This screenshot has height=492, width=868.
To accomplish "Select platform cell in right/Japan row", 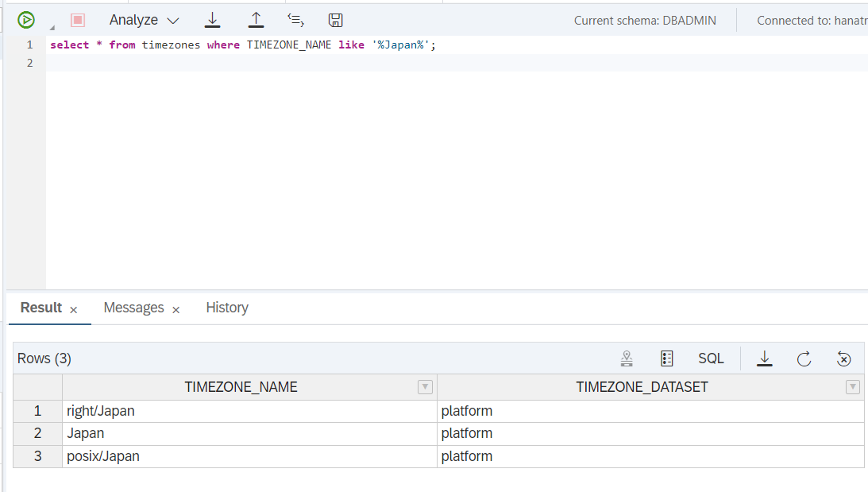I will click(650, 411).
